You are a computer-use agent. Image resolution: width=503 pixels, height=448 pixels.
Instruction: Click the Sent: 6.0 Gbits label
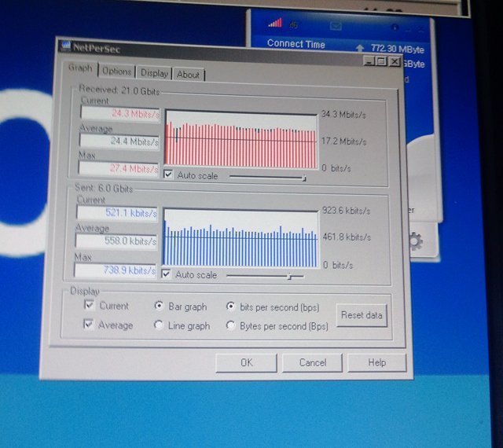point(104,188)
